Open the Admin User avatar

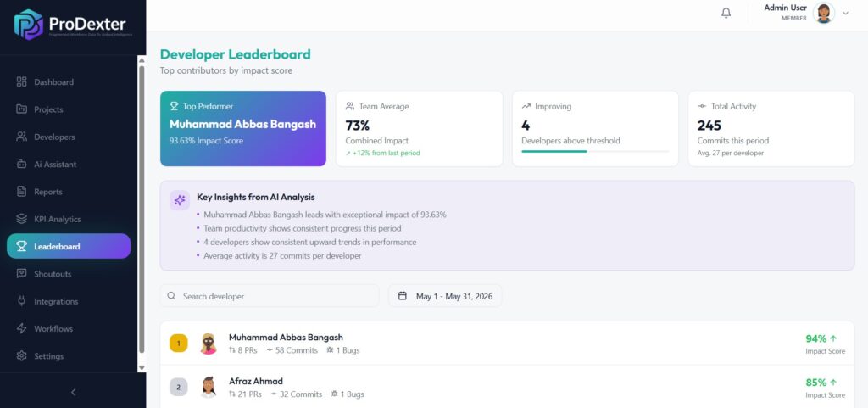(x=824, y=13)
